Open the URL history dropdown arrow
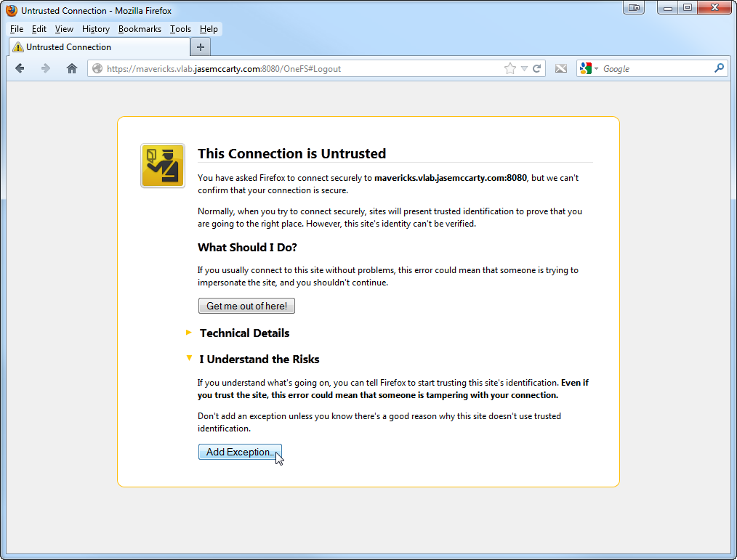737x560 pixels. (523, 69)
